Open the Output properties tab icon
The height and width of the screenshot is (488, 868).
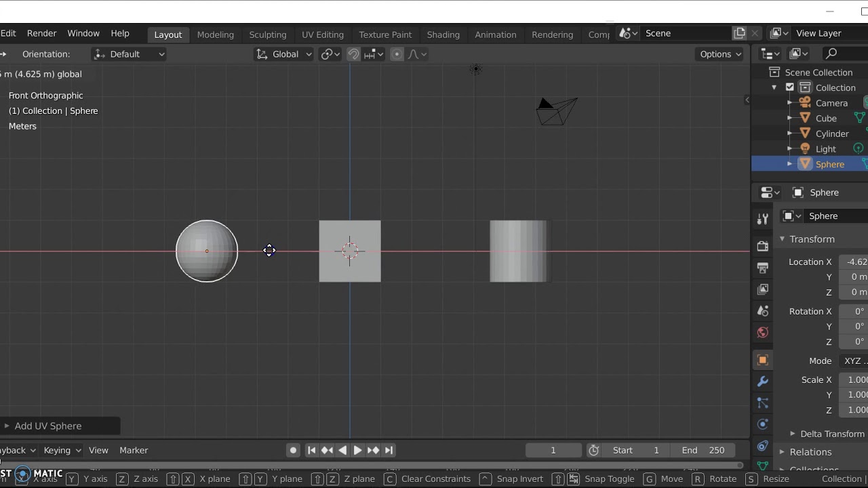tap(763, 268)
